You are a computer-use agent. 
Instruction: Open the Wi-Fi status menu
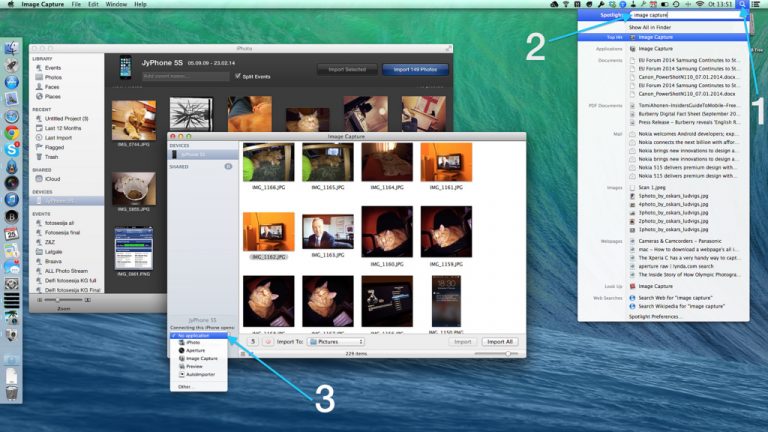699,4
